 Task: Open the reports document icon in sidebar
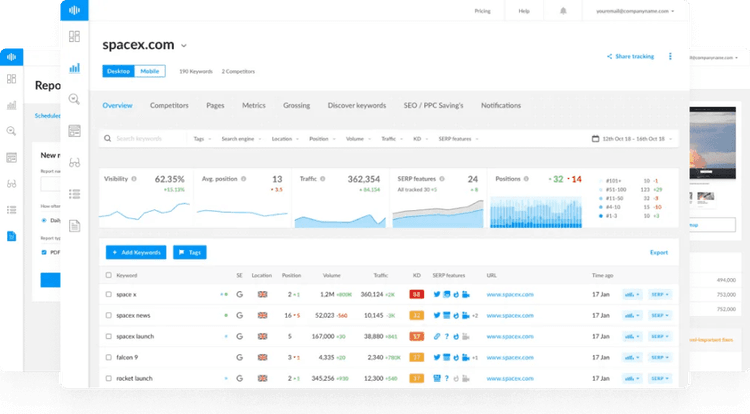(x=74, y=226)
